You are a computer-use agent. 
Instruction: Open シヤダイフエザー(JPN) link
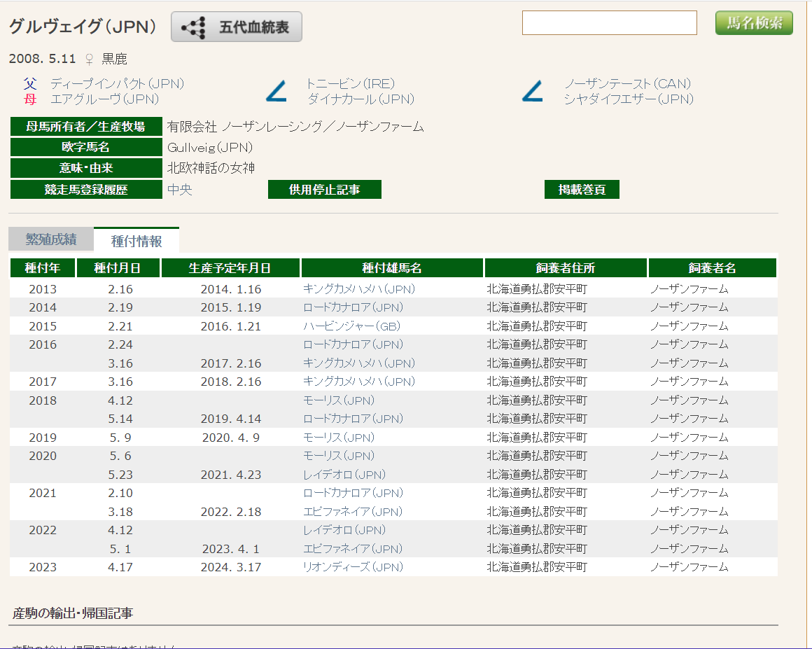pos(628,99)
